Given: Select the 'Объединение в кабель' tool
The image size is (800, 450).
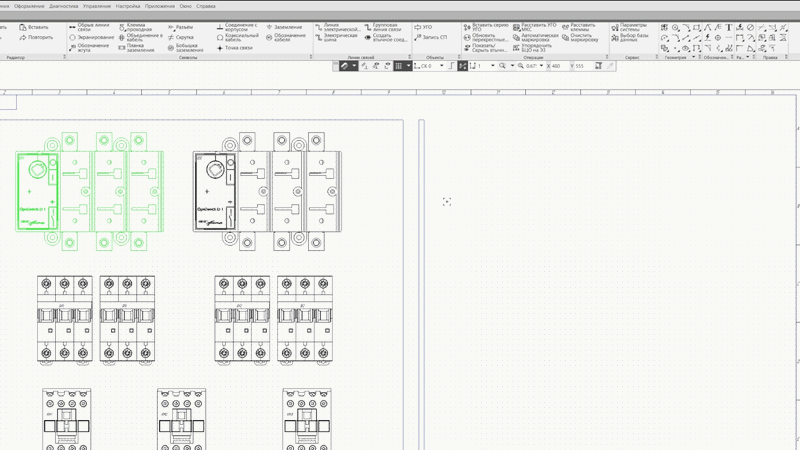Looking at the screenshot, I should pyautogui.click(x=140, y=37).
